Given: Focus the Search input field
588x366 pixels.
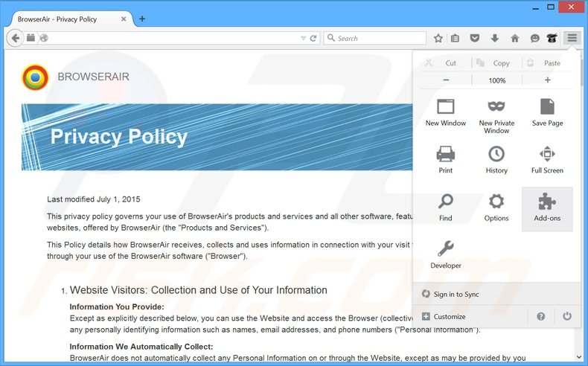Looking at the screenshot, I should coord(375,38).
